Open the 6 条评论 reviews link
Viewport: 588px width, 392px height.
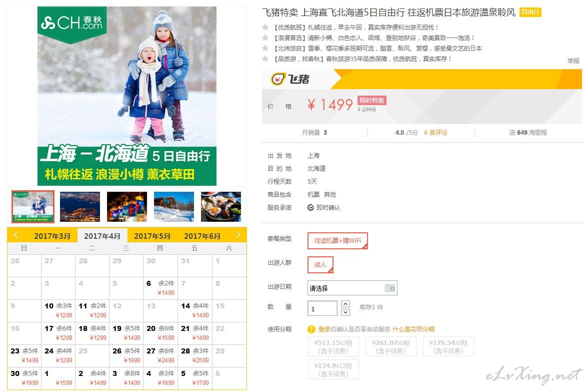(435, 133)
